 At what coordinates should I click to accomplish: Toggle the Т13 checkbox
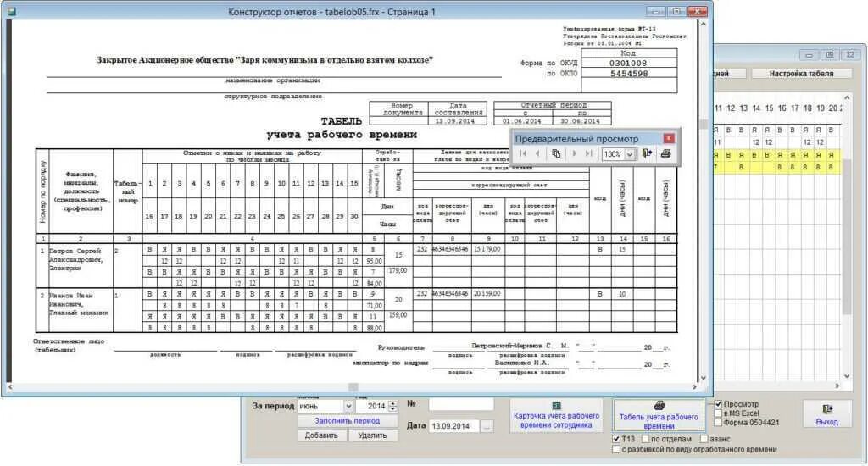(x=616, y=438)
